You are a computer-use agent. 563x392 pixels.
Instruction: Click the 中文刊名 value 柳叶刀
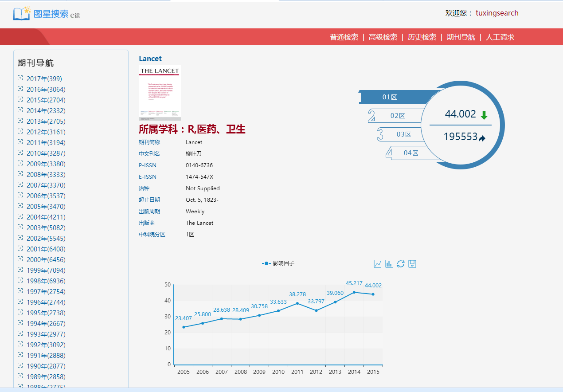click(x=194, y=154)
